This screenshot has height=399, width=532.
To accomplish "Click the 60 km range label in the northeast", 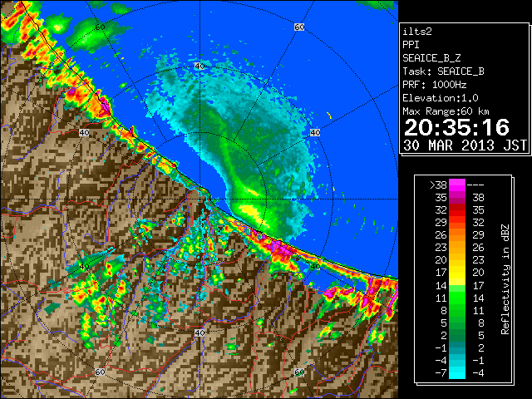I will pyautogui.click(x=299, y=27).
